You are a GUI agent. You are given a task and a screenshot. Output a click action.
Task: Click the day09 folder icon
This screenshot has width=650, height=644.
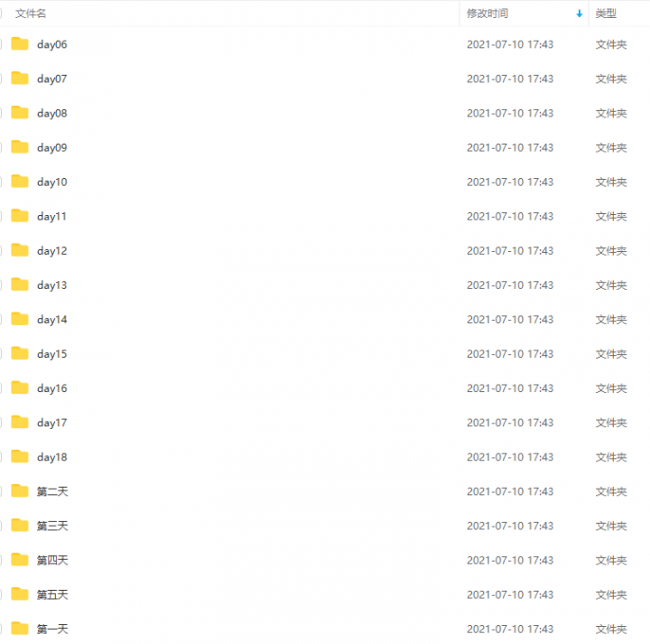pos(20,147)
